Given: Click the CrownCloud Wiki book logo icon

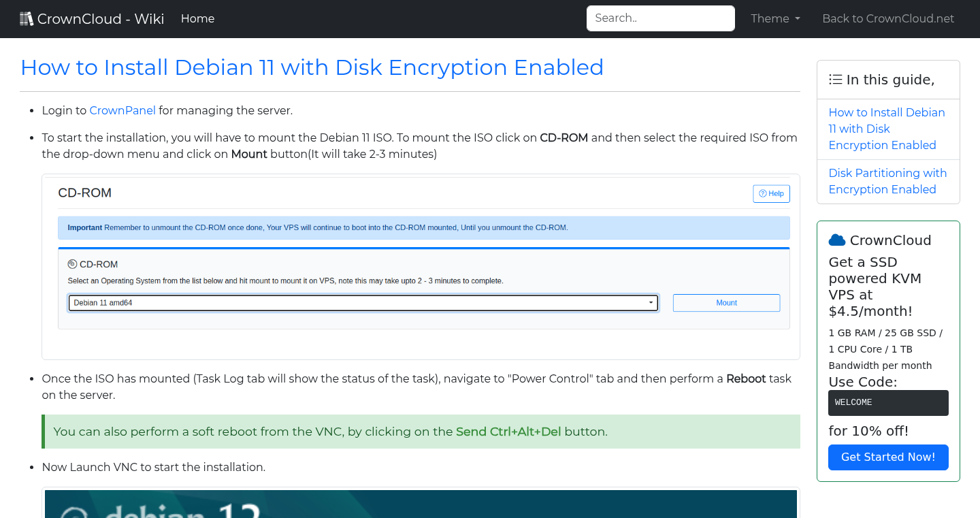Looking at the screenshot, I should pyautogui.click(x=26, y=18).
